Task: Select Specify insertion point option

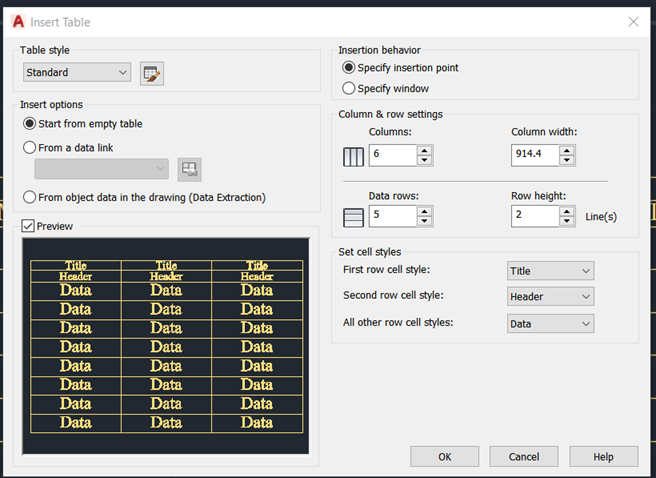Action: (x=400, y=68)
